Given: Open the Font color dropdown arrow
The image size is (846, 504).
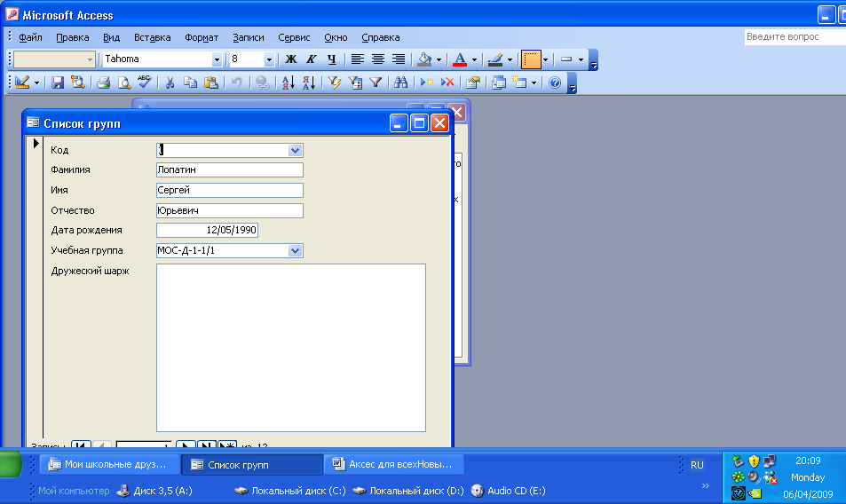Looking at the screenshot, I should point(474,59).
